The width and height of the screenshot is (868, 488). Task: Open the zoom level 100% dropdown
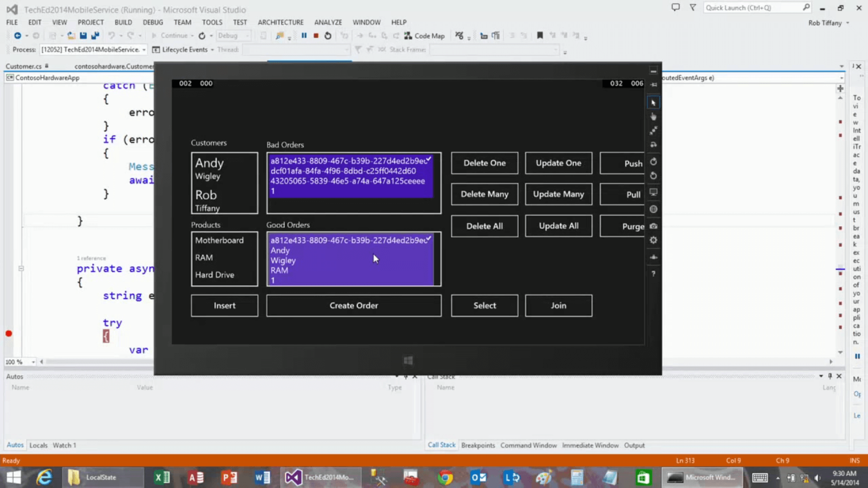pyautogui.click(x=33, y=362)
